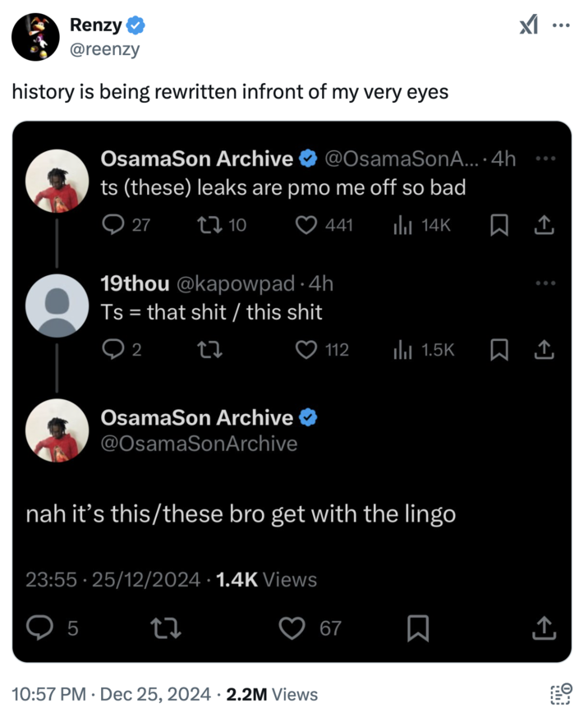The width and height of the screenshot is (588, 722).
Task: Click the Grok icon on Renzy's post
Action: pos(529,26)
